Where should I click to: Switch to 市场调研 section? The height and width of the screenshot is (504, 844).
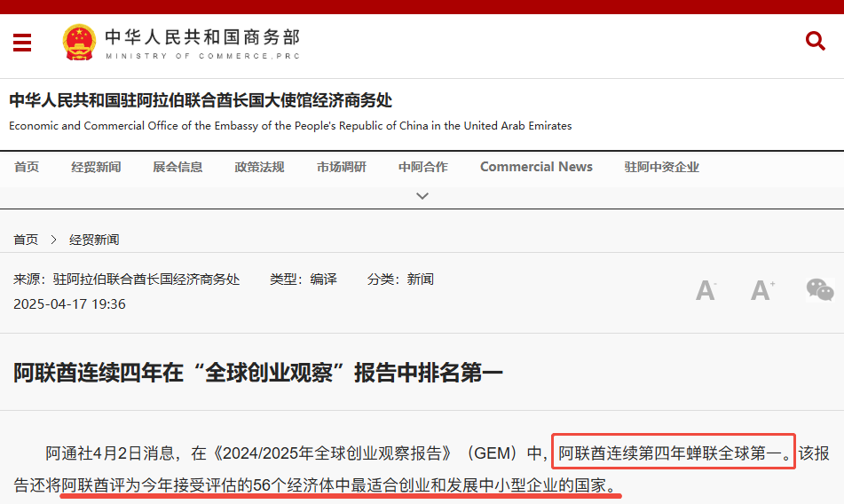(x=341, y=167)
